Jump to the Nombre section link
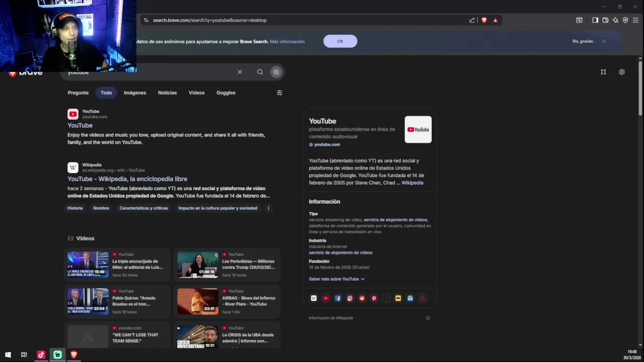Viewport: 644px width, 362px height. coord(101,208)
